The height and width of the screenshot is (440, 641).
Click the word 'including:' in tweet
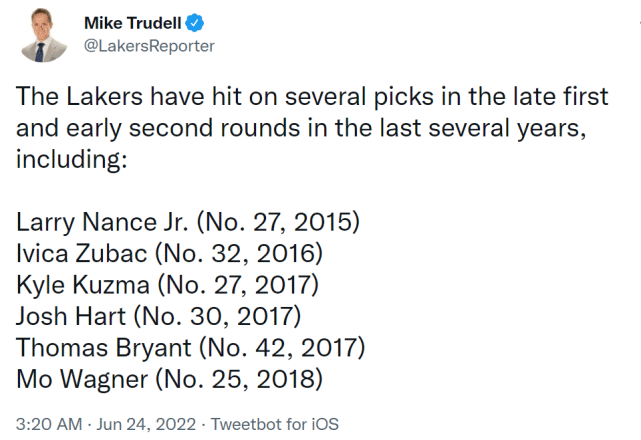[x=72, y=159]
